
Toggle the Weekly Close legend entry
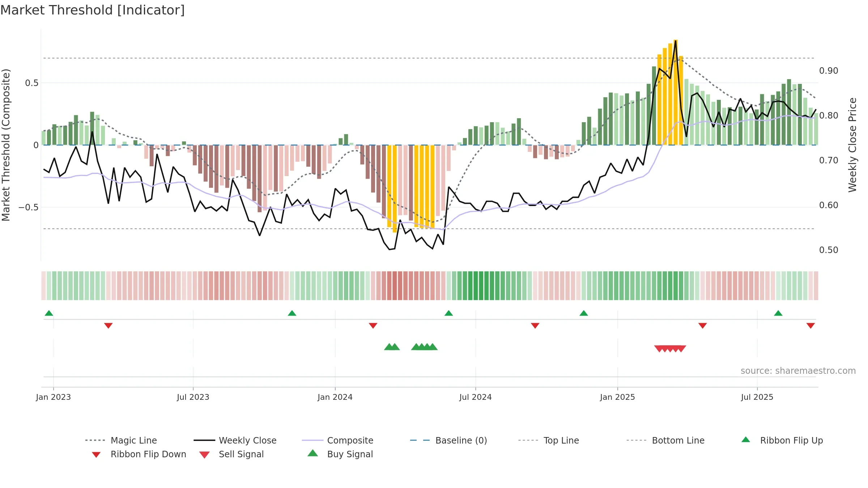[x=235, y=440]
